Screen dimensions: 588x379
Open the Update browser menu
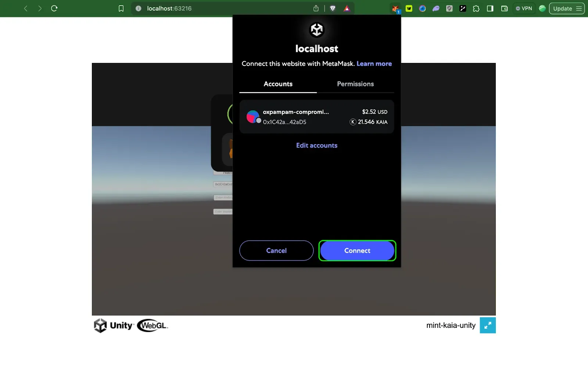pos(567,8)
